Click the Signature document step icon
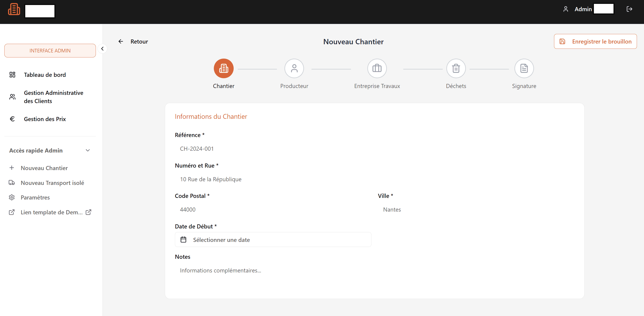644x316 pixels. tap(524, 68)
